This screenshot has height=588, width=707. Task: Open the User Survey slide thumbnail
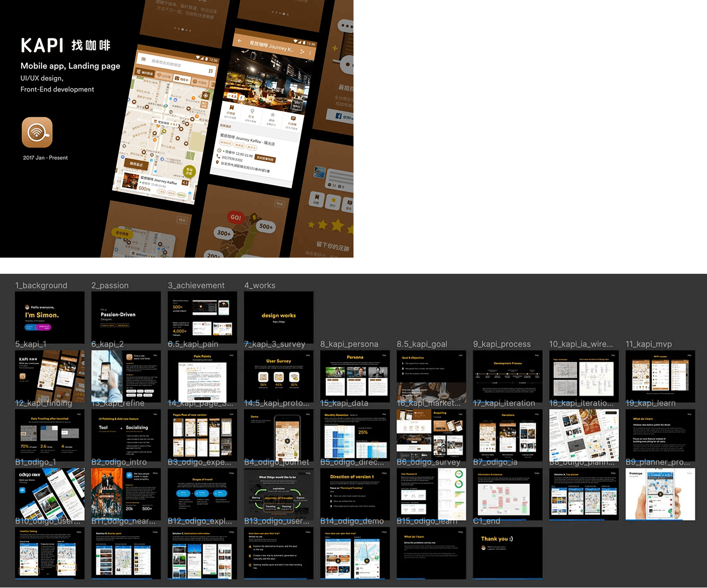279,376
